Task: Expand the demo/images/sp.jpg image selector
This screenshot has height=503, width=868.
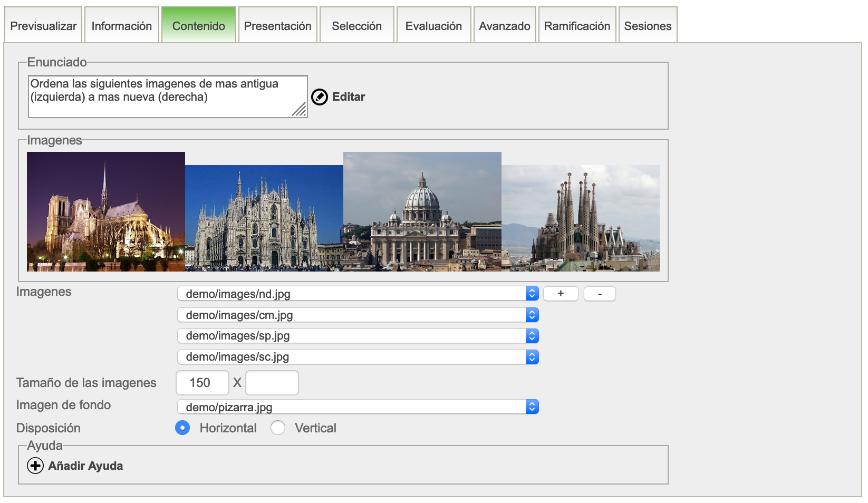Action: pyautogui.click(x=358, y=336)
